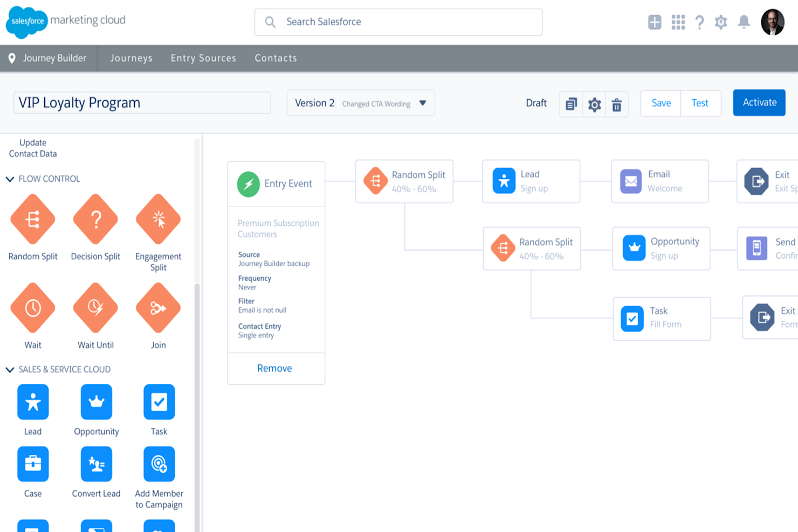Pick the Wait activity icon
Viewport: 798px width, 532px height.
[33, 308]
